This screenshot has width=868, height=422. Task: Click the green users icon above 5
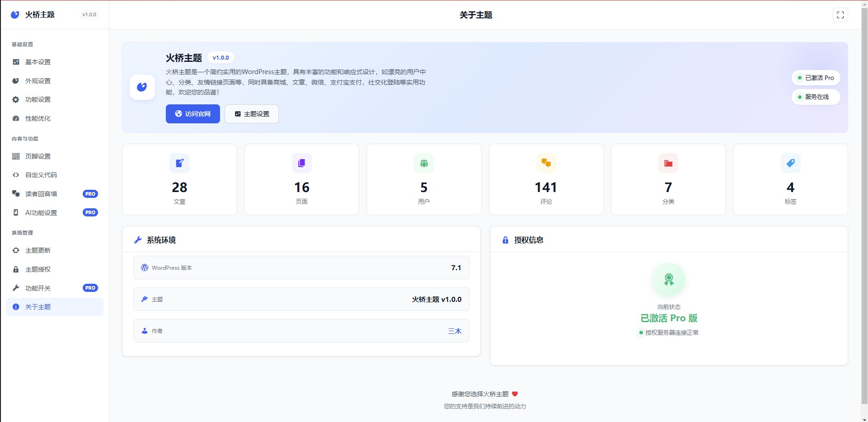424,163
